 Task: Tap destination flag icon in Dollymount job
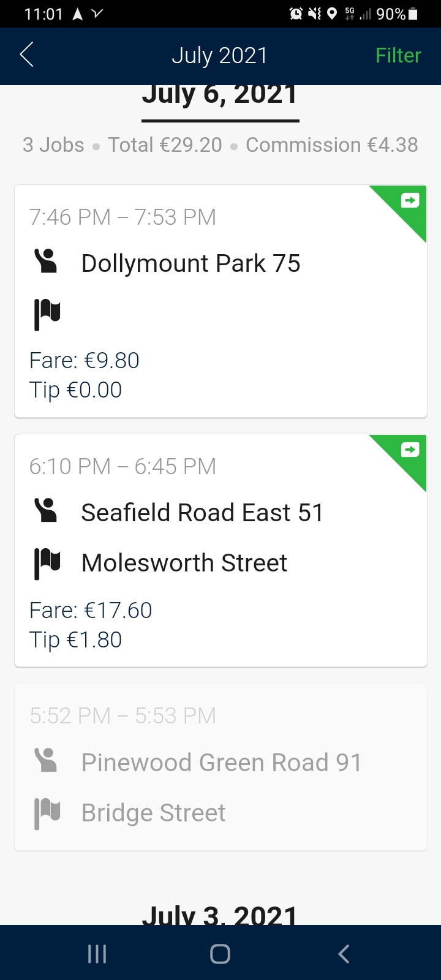47,314
